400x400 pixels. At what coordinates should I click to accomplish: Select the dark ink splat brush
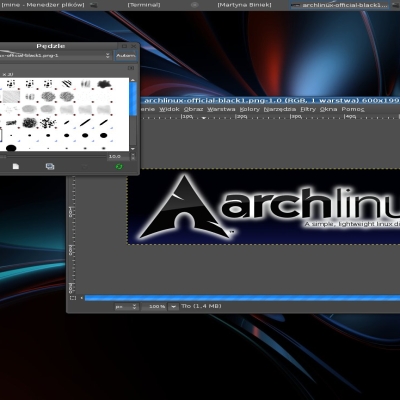(x=104, y=84)
